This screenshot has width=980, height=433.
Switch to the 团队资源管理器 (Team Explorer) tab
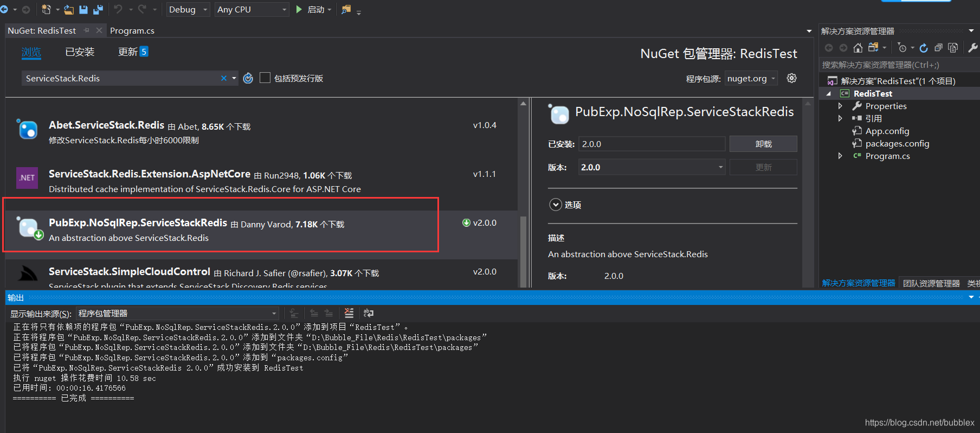(931, 283)
